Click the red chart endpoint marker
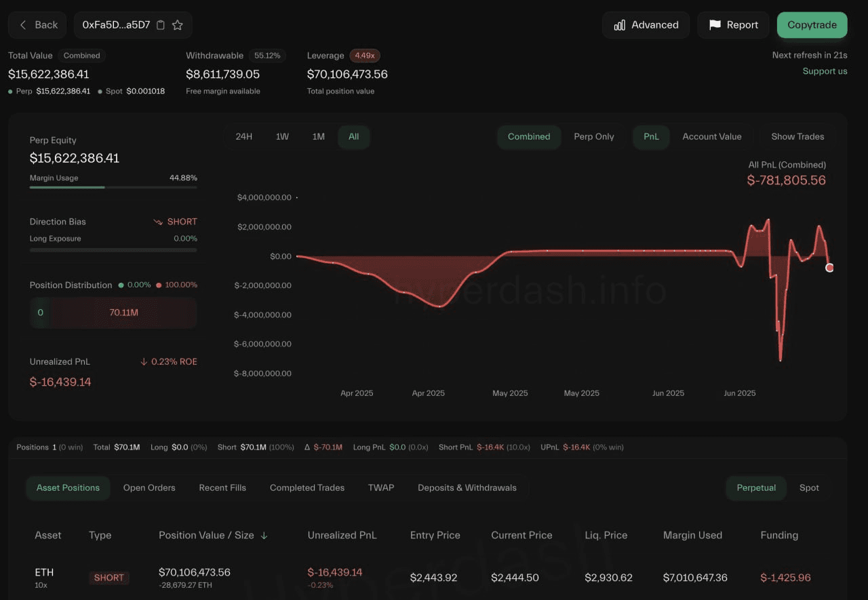 click(x=829, y=268)
